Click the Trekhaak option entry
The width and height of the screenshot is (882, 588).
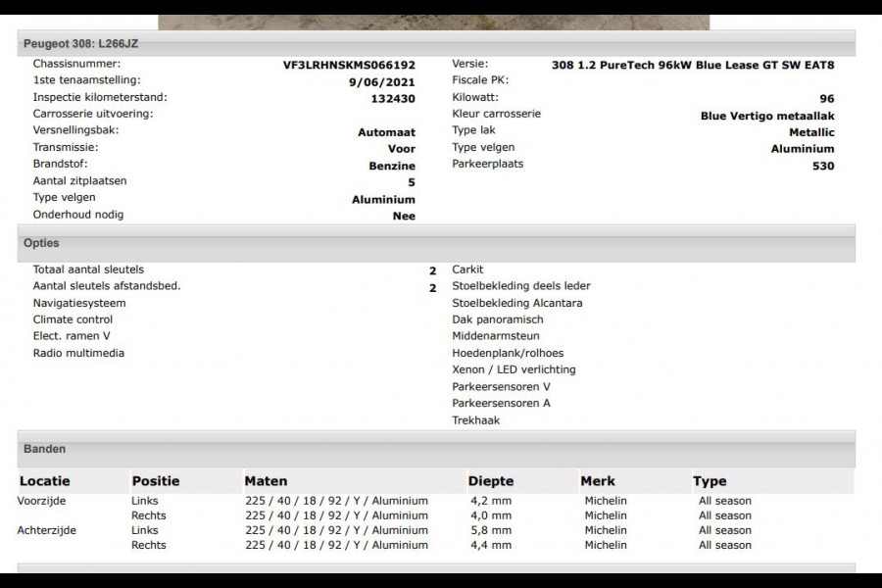tap(476, 420)
